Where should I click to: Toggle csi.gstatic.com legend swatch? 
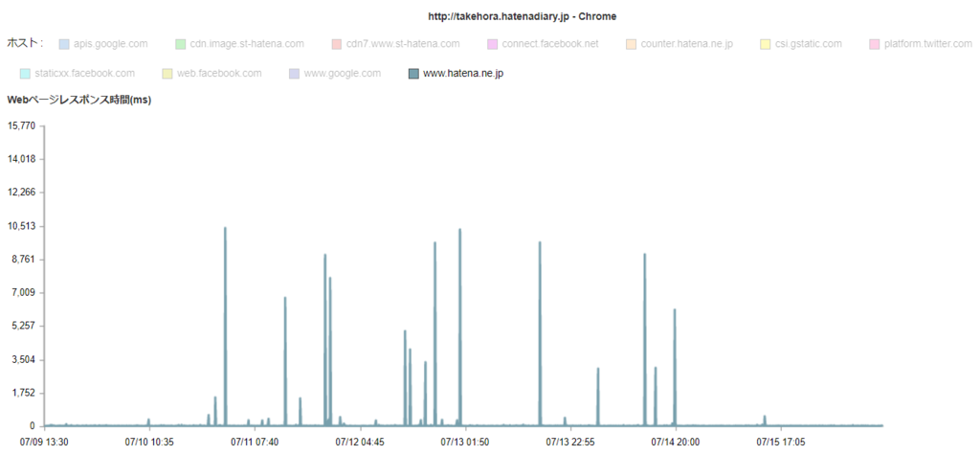(x=766, y=44)
